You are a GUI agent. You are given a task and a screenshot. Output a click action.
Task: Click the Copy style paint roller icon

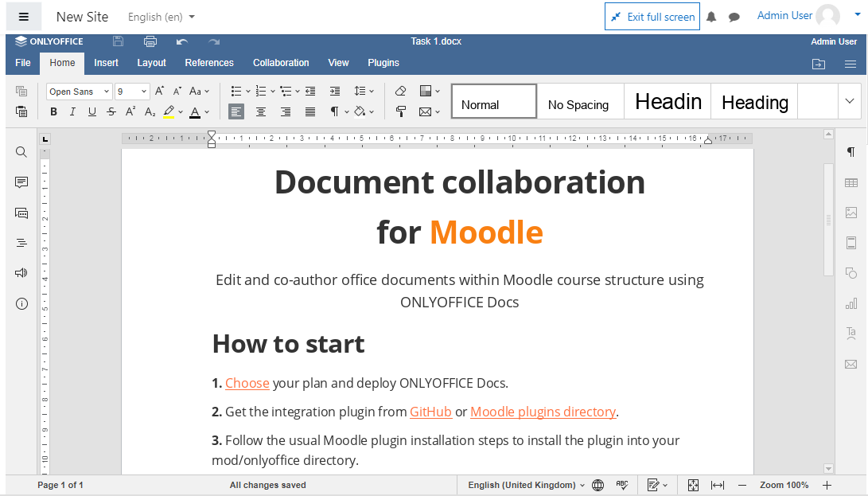point(401,112)
